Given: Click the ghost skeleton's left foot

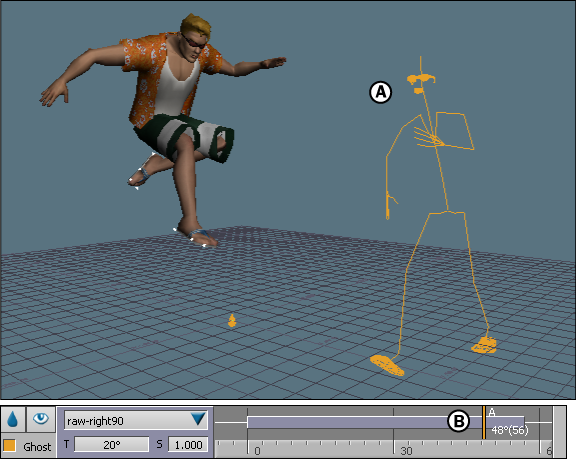Looking at the screenshot, I should pos(484,345).
